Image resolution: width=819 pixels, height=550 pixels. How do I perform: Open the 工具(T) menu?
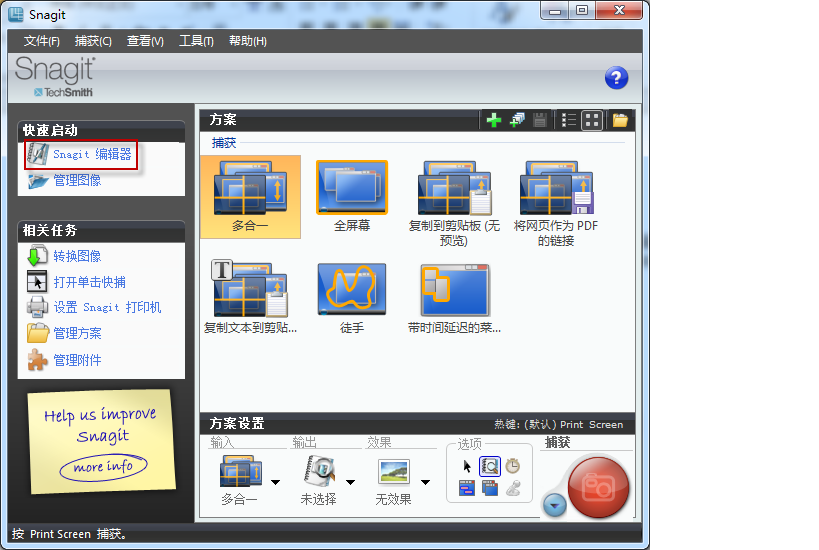point(196,41)
